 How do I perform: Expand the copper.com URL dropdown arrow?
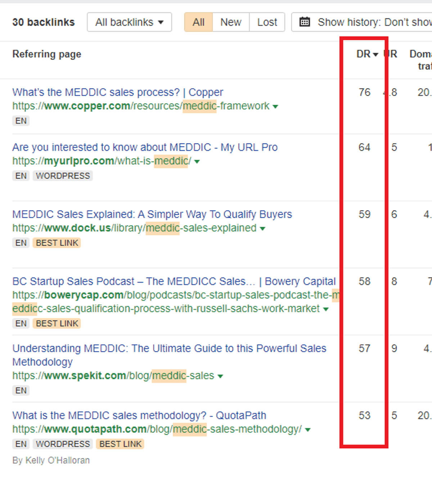(x=275, y=107)
